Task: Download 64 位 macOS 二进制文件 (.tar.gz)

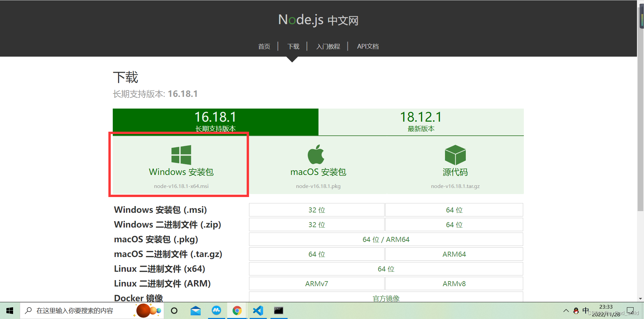Action: tap(317, 254)
